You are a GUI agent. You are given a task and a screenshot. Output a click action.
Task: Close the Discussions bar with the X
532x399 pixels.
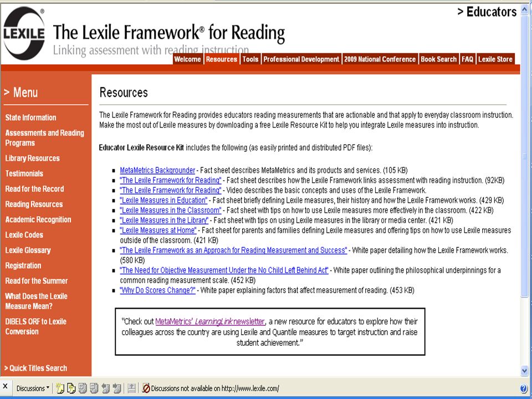[x=5, y=386]
